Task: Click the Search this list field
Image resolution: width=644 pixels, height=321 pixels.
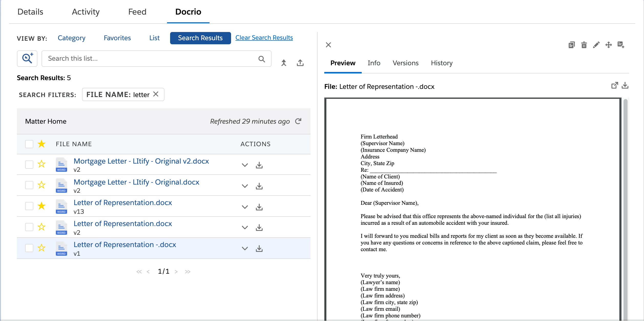Action: [151, 59]
